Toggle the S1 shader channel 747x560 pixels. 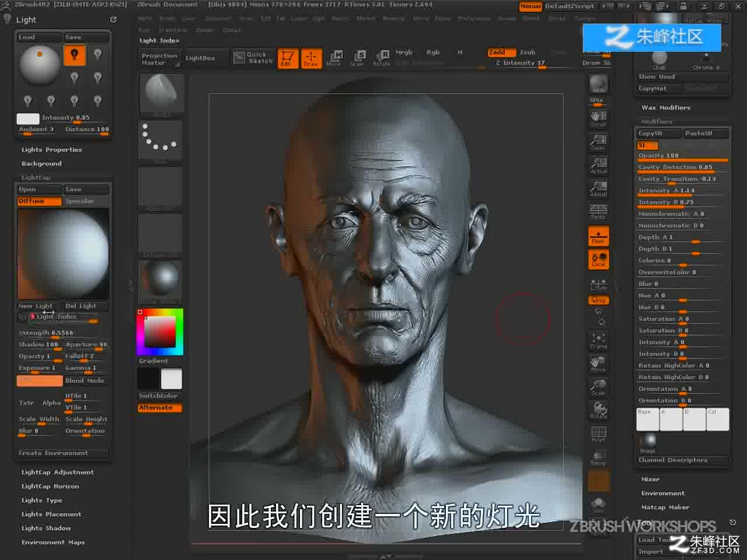coord(648,145)
